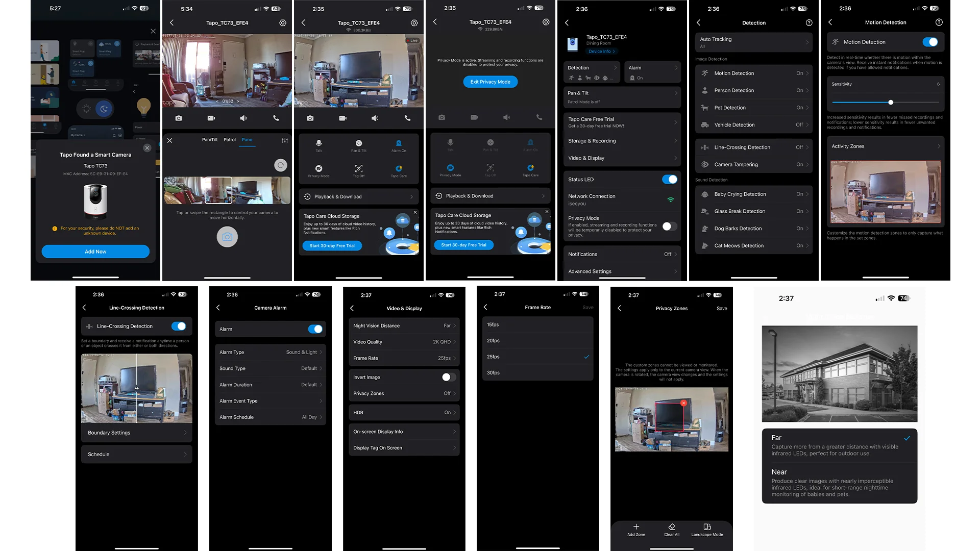Switch to the Patrol tab
Screen dimensions: 980x551
230,140
